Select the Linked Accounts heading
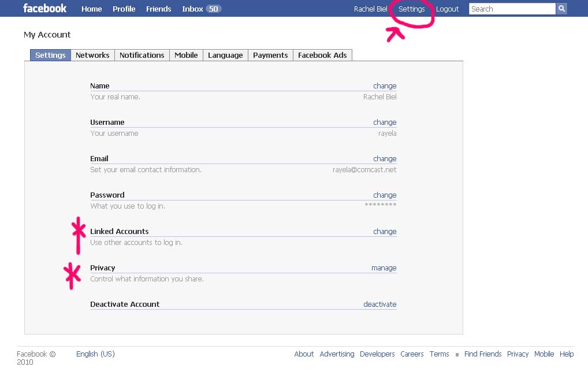 pyautogui.click(x=119, y=231)
